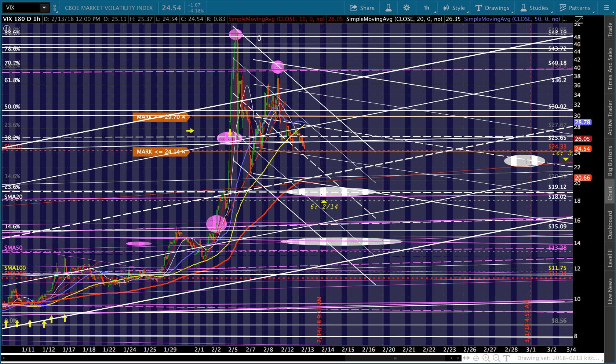
Task: Click the info circle icon on chart
Action: tap(6, 28)
